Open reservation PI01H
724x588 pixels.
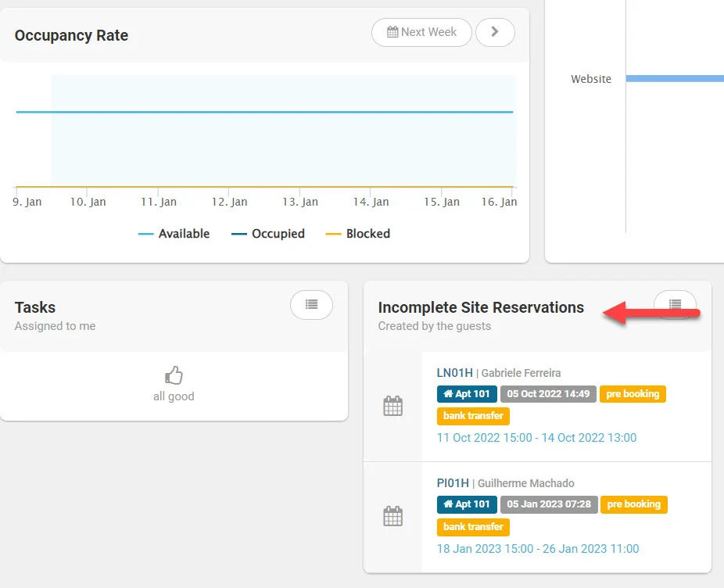tap(453, 483)
